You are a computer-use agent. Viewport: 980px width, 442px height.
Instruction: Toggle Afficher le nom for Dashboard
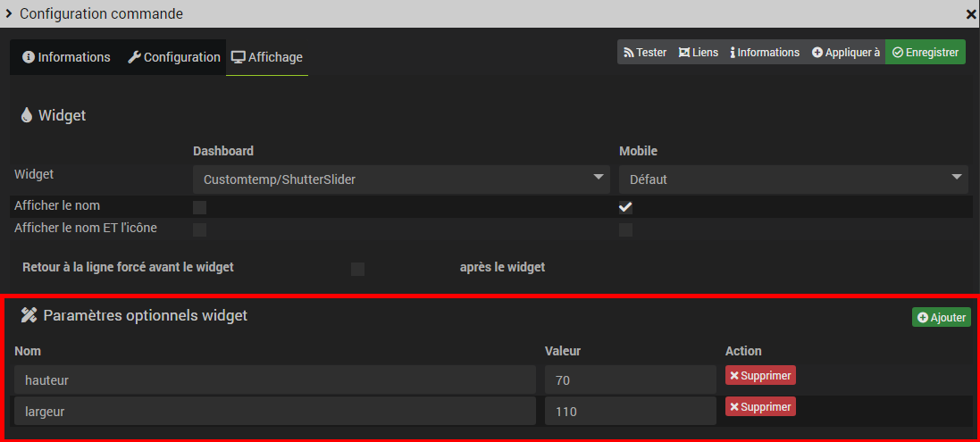pyautogui.click(x=199, y=207)
